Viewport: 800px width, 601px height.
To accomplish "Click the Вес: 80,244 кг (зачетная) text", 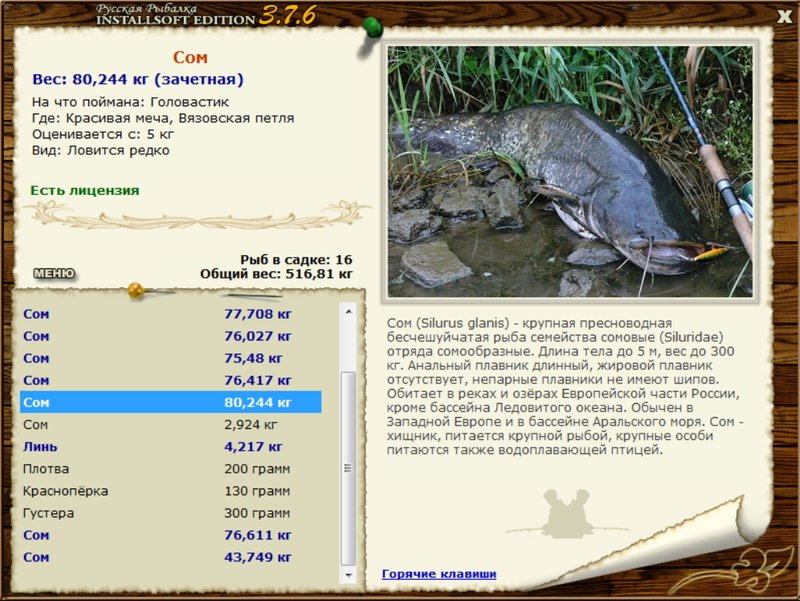I will click(138, 80).
